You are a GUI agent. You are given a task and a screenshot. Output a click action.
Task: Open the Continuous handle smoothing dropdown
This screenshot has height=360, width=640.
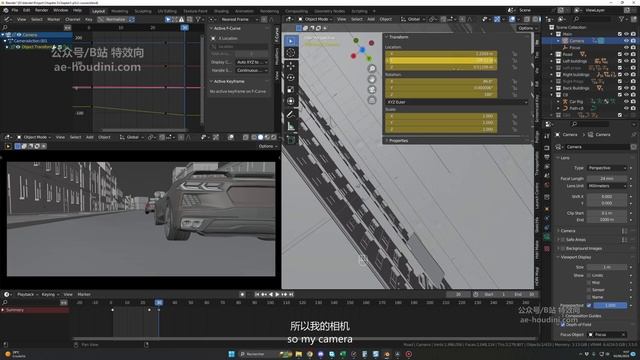pos(251,70)
